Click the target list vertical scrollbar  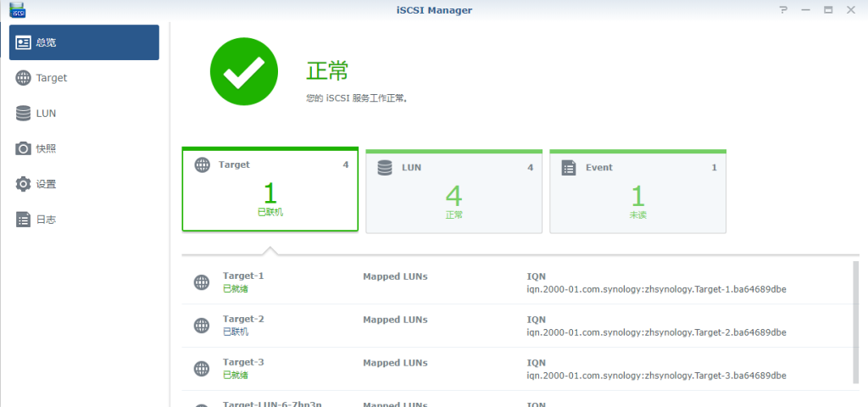click(x=856, y=321)
